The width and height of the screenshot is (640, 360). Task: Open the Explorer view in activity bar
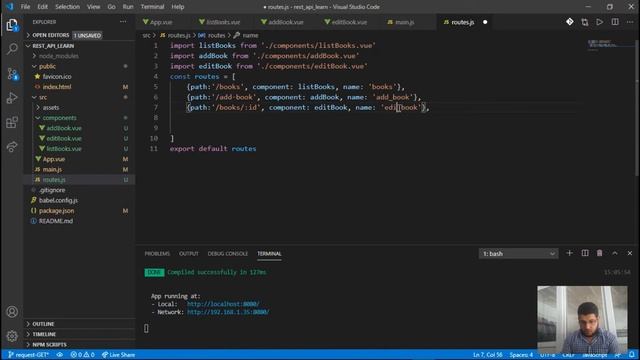tap(12, 25)
